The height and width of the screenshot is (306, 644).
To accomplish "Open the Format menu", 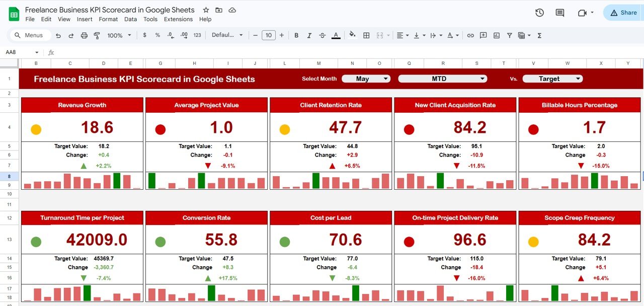I will [108, 19].
